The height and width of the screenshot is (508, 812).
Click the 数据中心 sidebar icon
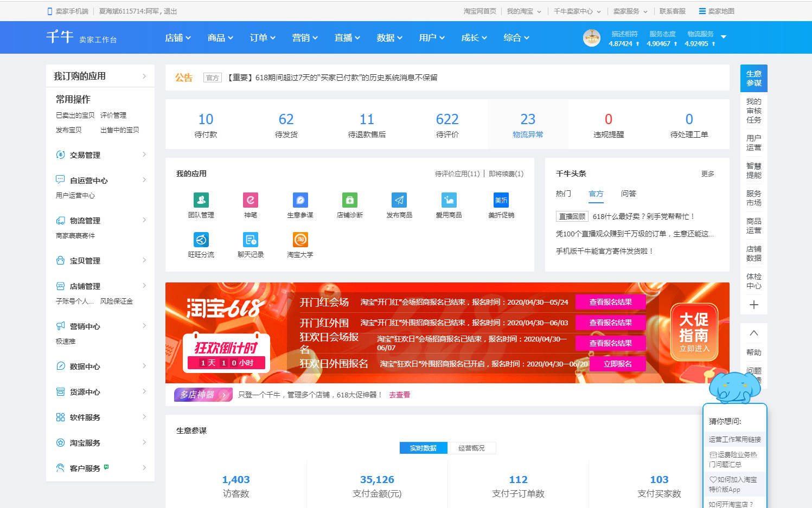(60, 366)
